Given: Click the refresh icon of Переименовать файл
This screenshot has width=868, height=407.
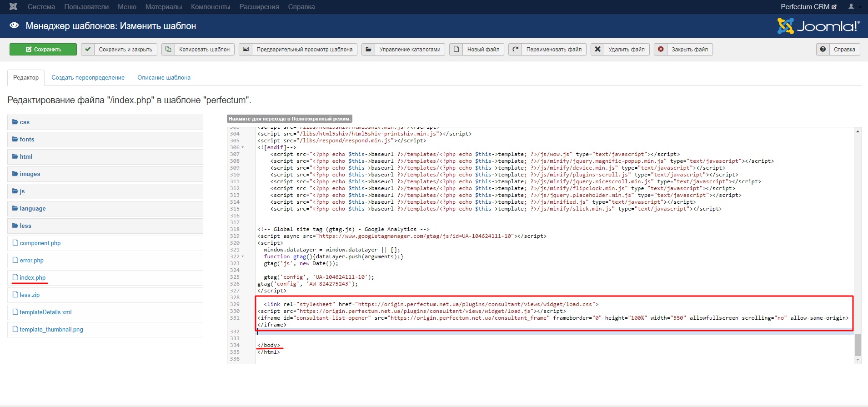Looking at the screenshot, I should 515,49.
